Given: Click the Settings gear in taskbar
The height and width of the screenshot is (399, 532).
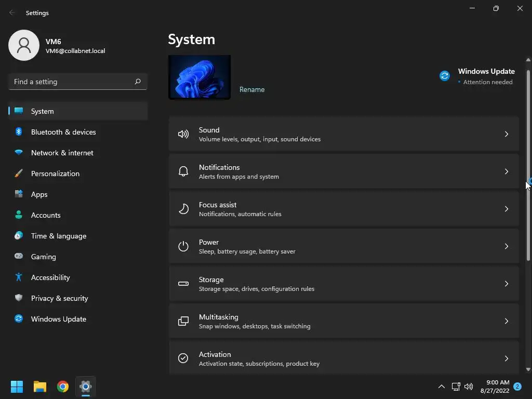Looking at the screenshot, I should pyautogui.click(x=86, y=387).
